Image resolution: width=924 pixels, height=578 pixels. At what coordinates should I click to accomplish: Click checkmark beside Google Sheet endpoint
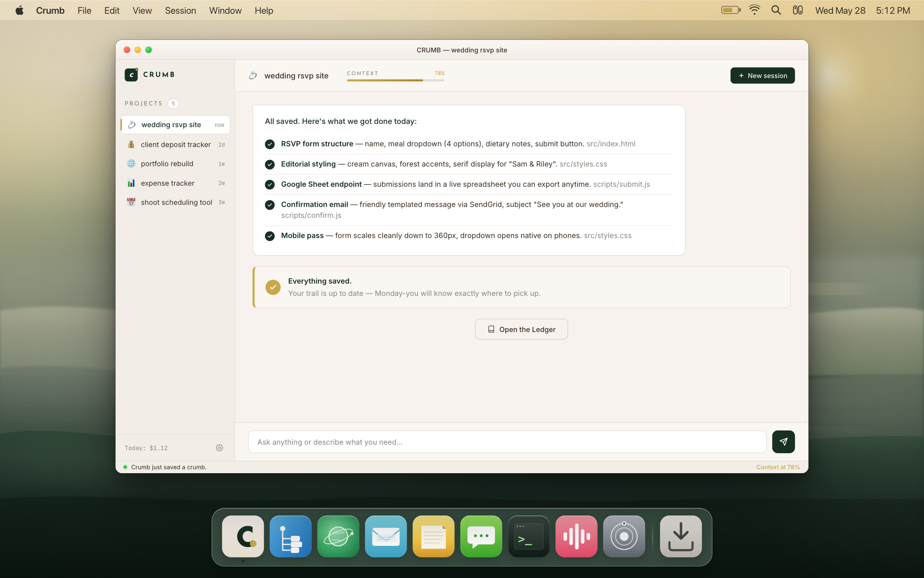pyautogui.click(x=270, y=185)
